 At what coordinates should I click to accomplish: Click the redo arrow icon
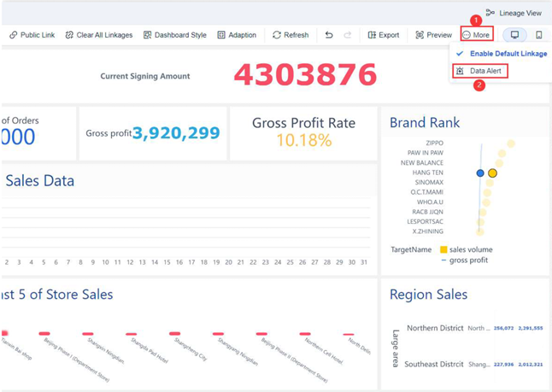[x=348, y=35]
